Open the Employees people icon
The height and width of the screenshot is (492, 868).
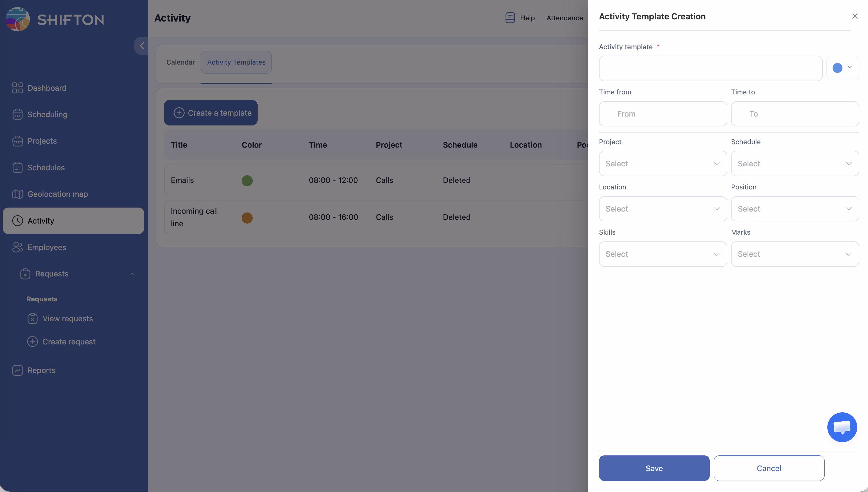point(18,247)
